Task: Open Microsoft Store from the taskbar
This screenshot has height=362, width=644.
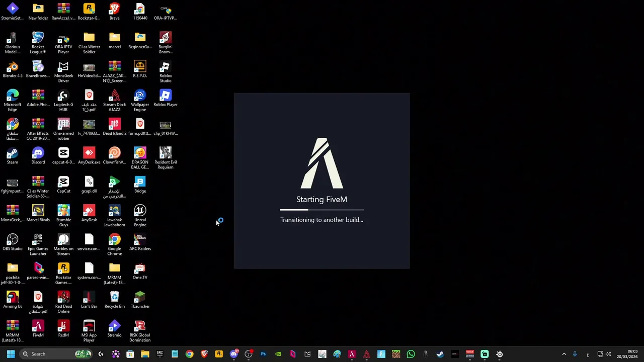Action: 130,354
